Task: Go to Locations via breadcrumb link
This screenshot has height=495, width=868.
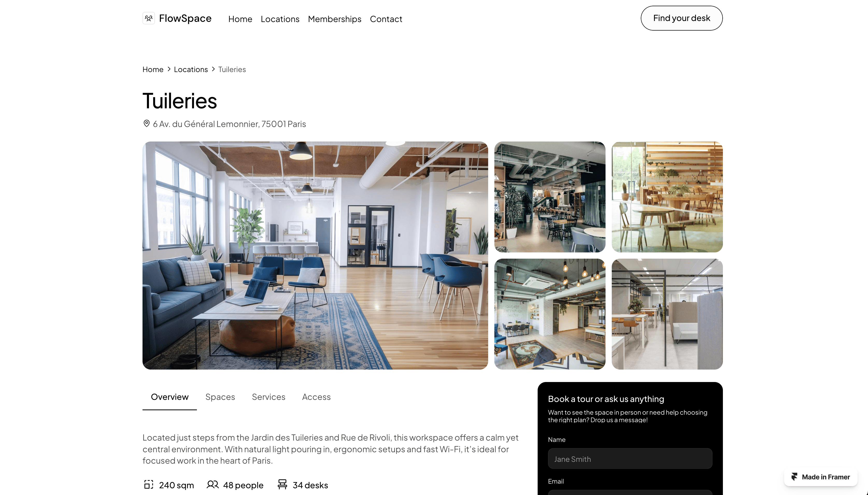Action: pos(191,69)
